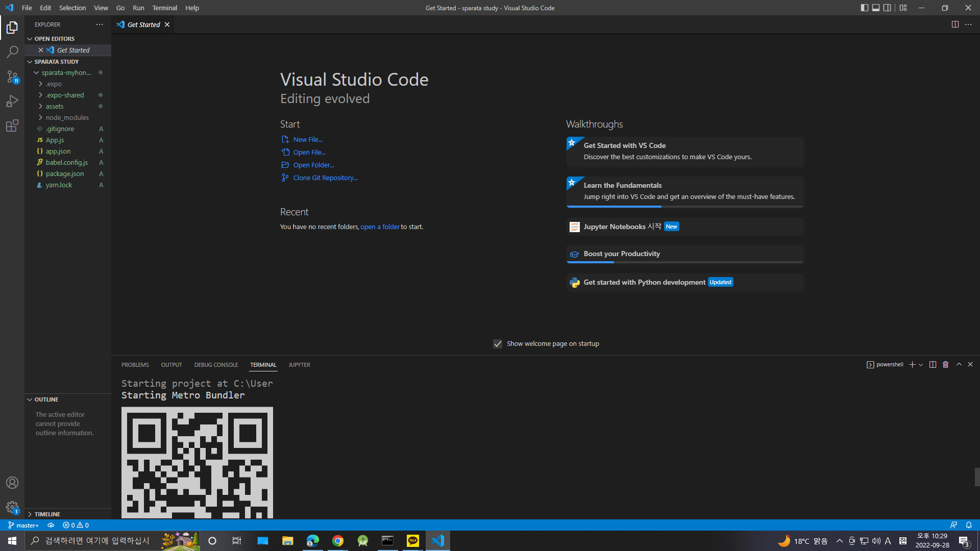Collapse the sparata-myhon project folder
This screenshot has height=551, width=980.
click(x=68, y=72)
